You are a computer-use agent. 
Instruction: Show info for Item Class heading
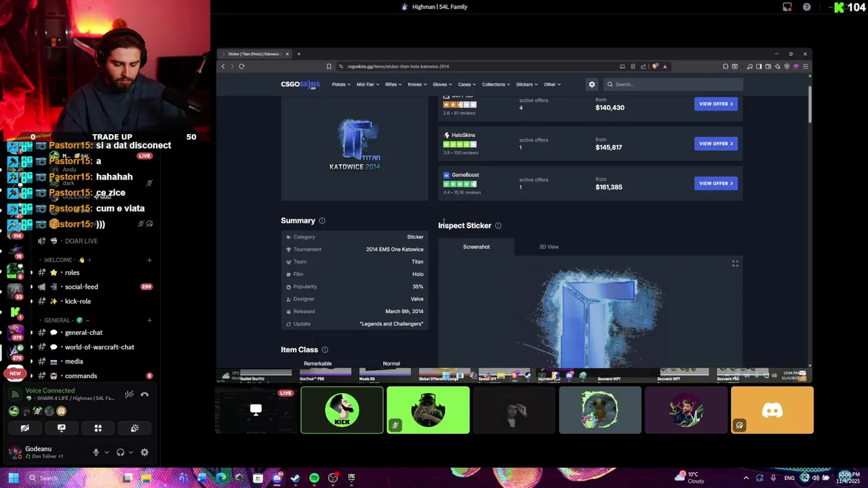tap(325, 350)
